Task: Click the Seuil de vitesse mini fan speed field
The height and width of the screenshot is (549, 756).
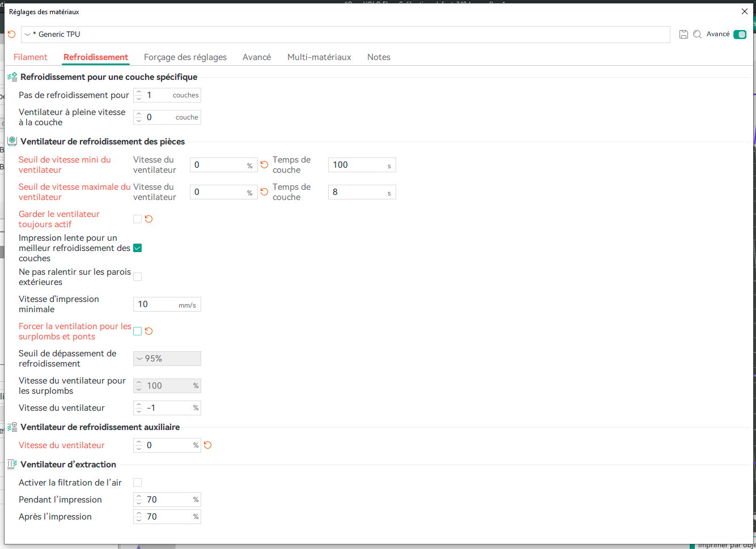Action: tap(223, 165)
